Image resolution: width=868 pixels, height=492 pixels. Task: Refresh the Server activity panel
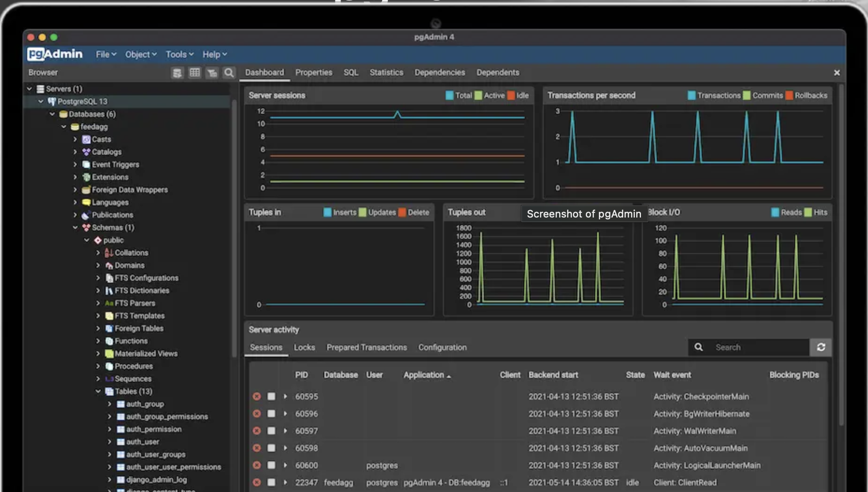click(821, 347)
